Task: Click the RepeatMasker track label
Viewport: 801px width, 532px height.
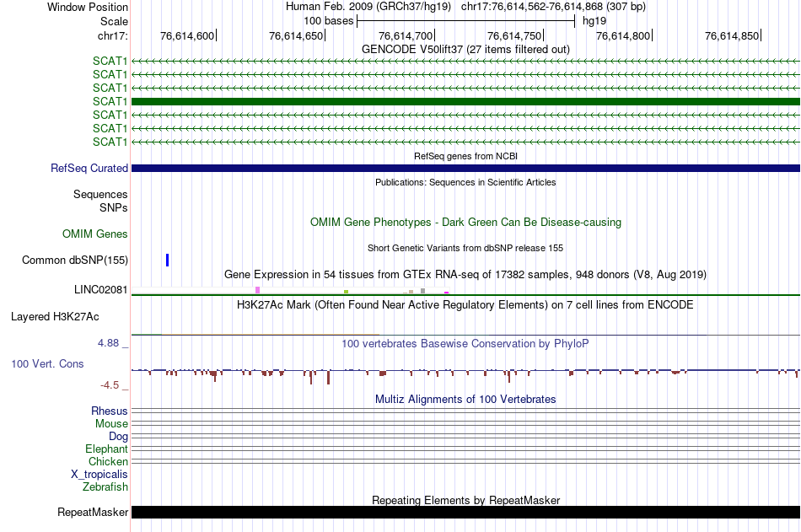Action: coord(93,512)
